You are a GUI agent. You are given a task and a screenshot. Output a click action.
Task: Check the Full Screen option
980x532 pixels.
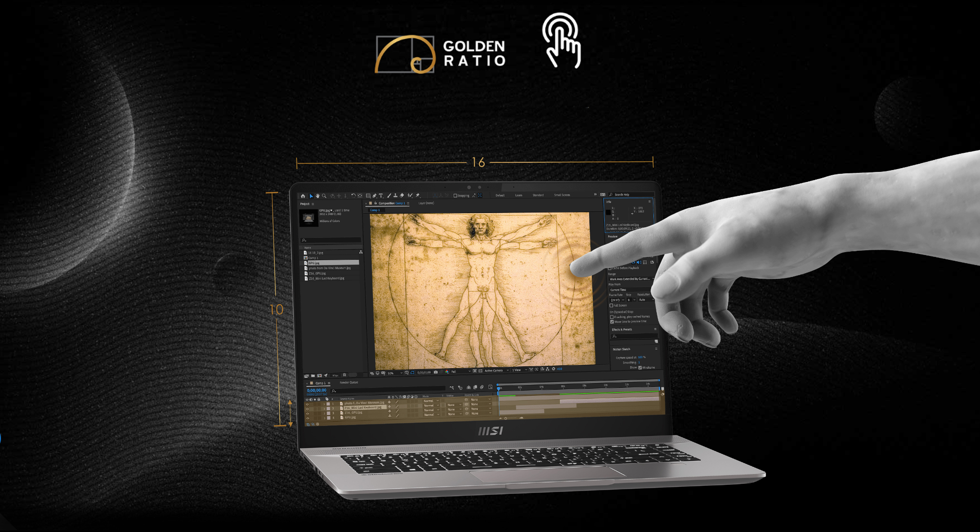point(611,306)
